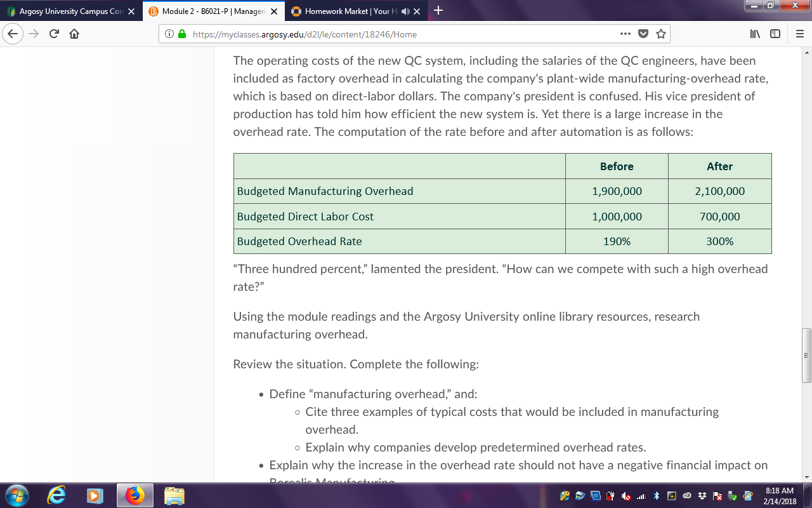
Task: Go back to the previous page
Action: [13, 34]
